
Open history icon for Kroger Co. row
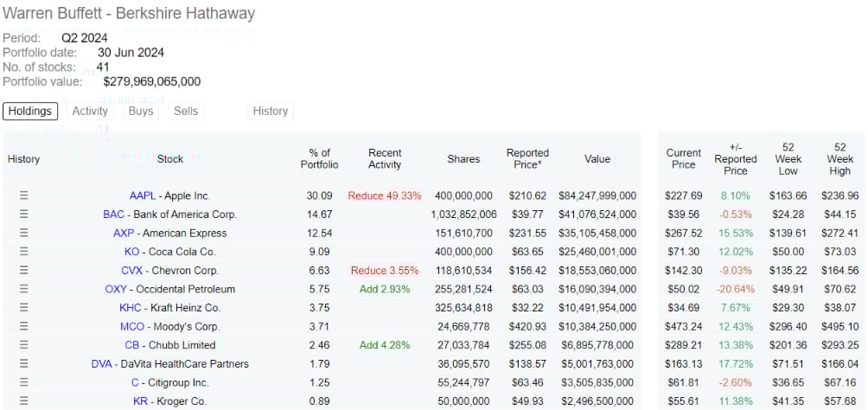(x=24, y=401)
